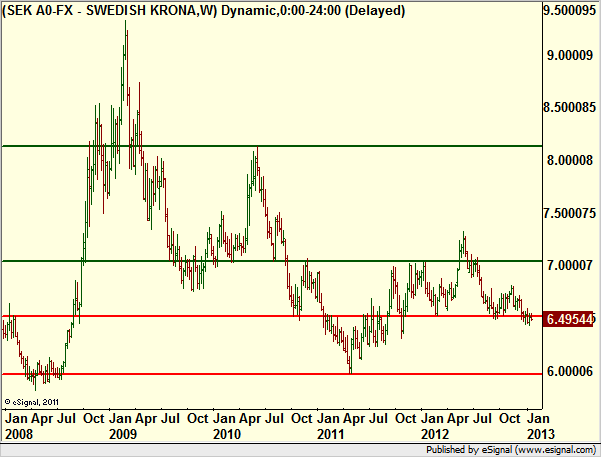The image size is (601, 457).
Task: Click the 2008 year label on the time axis
Action: (19, 434)
